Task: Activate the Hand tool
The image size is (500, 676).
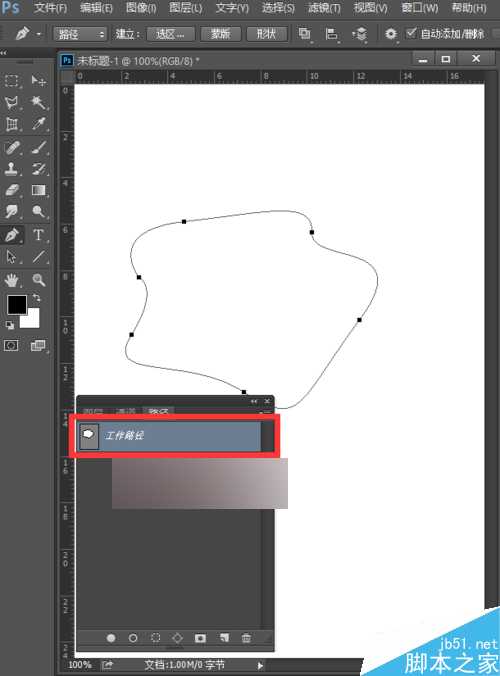Action: 12,280
